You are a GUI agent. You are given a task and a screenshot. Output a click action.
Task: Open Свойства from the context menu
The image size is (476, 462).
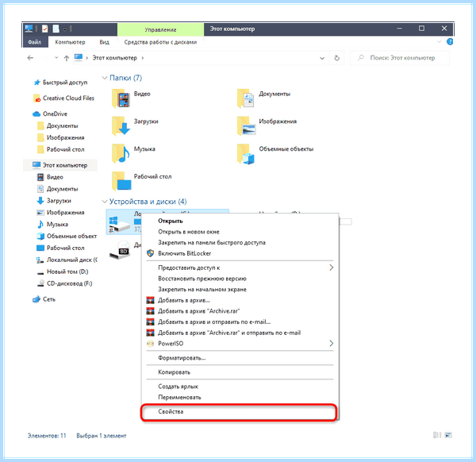pos(240,411)
